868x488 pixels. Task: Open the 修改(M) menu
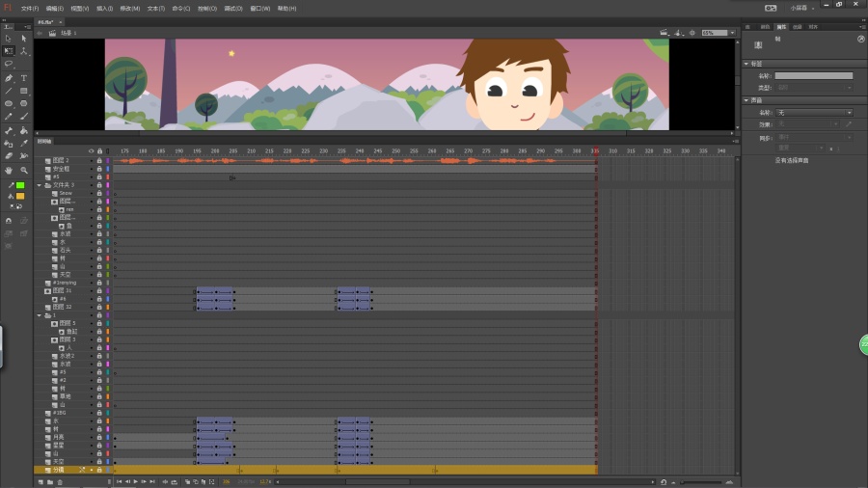tap(130, 9)
